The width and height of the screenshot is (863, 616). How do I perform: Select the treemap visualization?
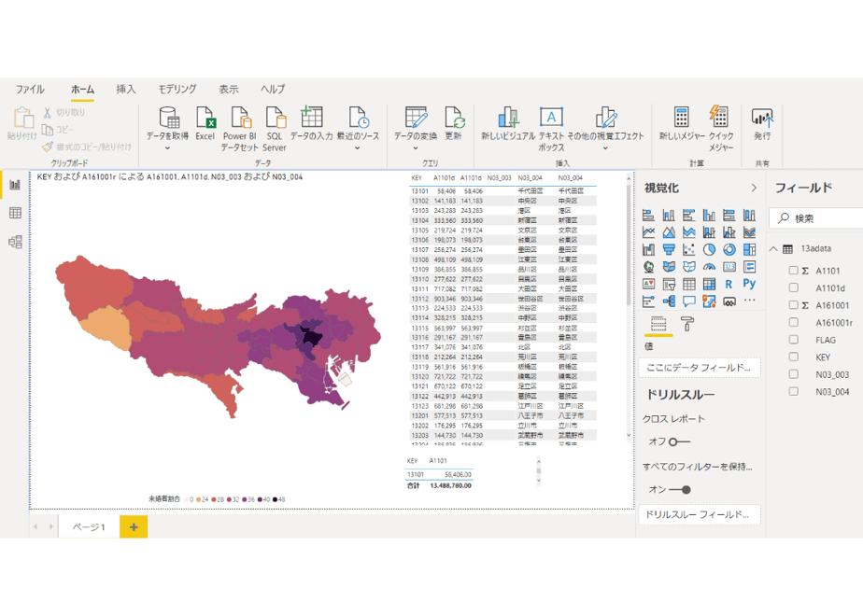749,250
